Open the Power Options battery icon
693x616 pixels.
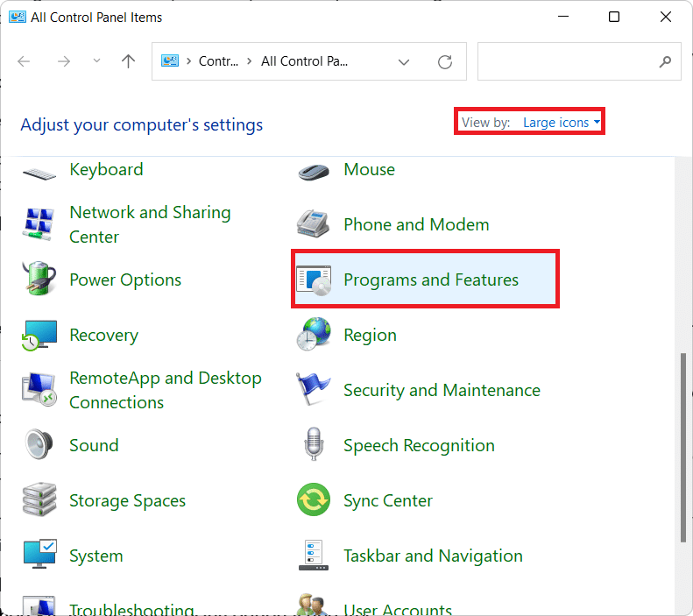(x=39, y=280)
